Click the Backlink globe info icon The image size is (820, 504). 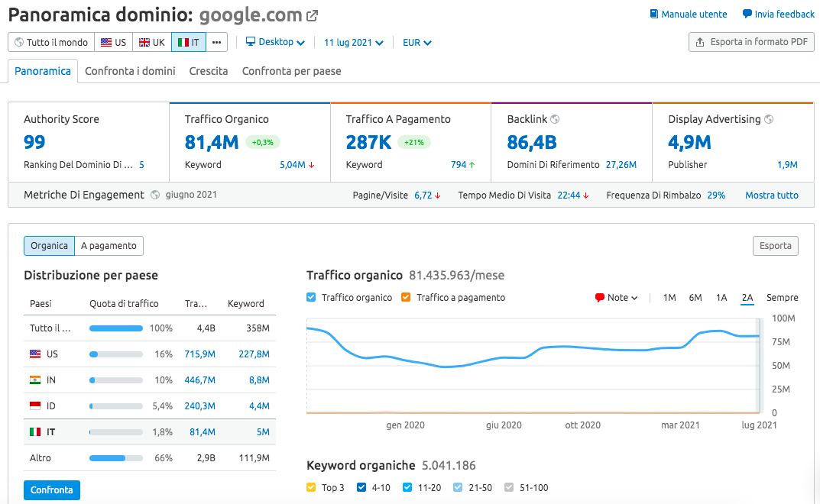tap(555, 119)
